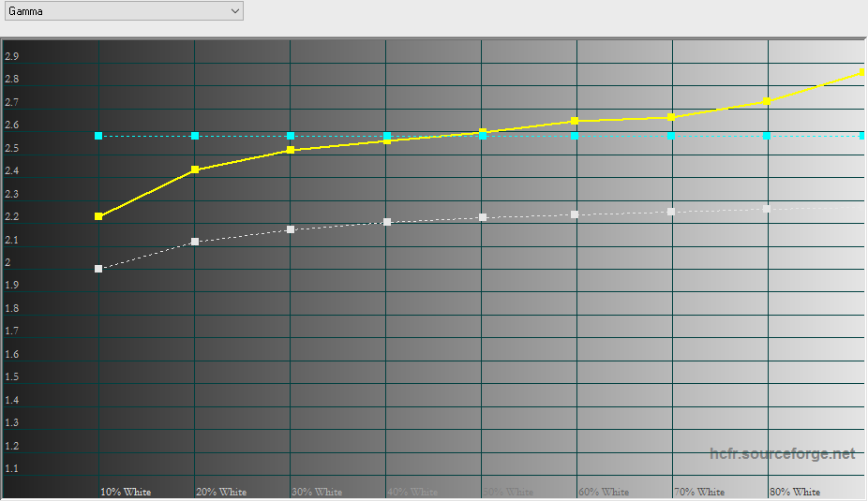Click the 2.2 gamma axis value

[x=11, y=216]
